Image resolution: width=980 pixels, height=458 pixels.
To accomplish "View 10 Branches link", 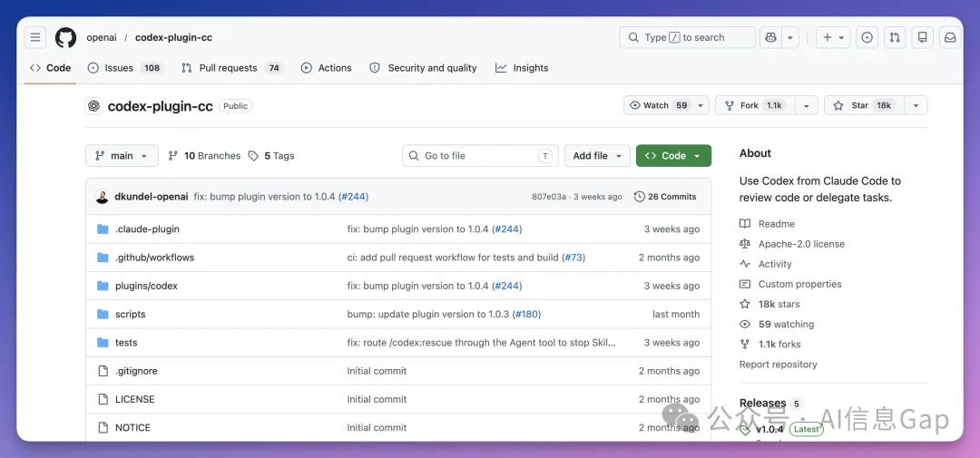I will pos(204,156).
